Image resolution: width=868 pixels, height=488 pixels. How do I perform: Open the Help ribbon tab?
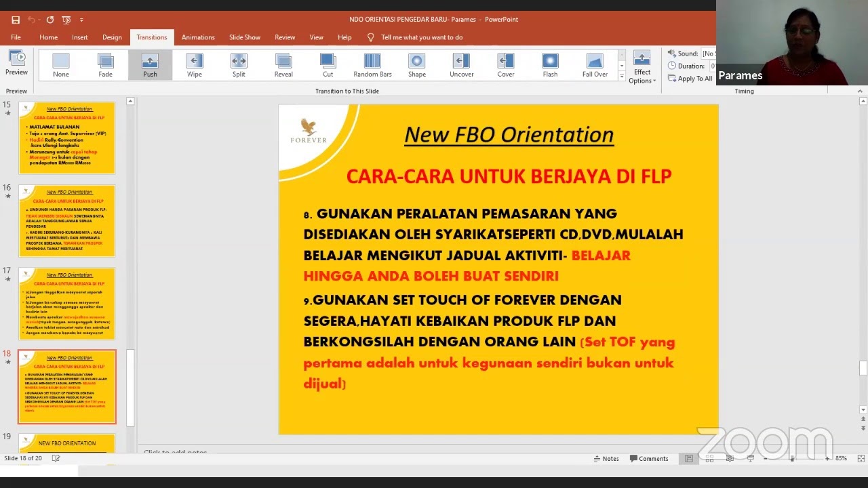click(x=344, y=37)
